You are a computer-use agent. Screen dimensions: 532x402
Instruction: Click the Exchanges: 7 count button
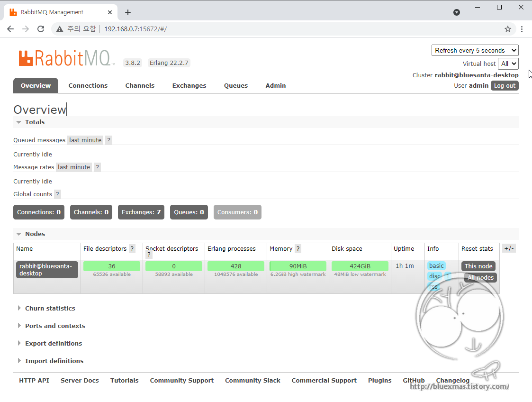[x=141, y=212]
